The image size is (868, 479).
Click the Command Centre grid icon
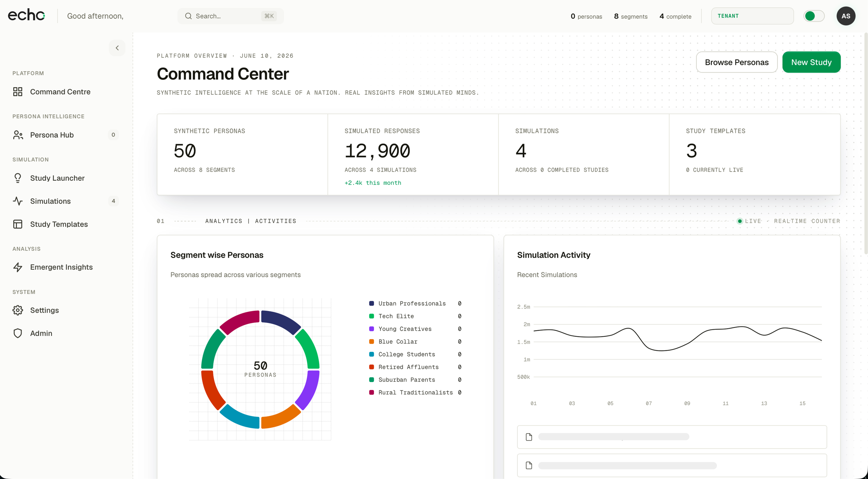click(18, 91)
